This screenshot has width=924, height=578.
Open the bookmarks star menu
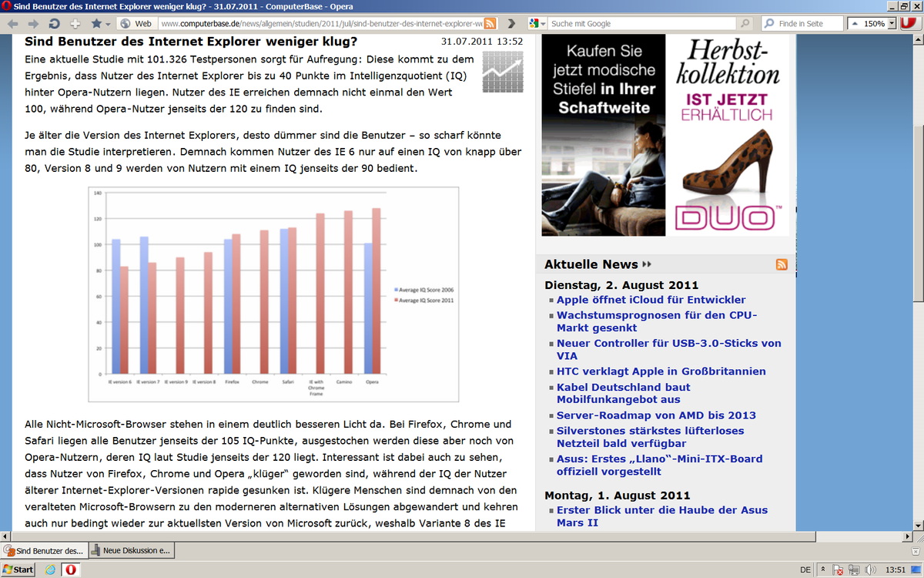(100, 24)
